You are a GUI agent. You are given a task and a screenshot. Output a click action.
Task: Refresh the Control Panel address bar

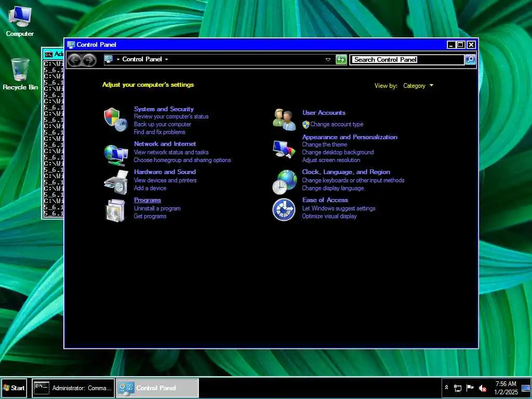341,60
